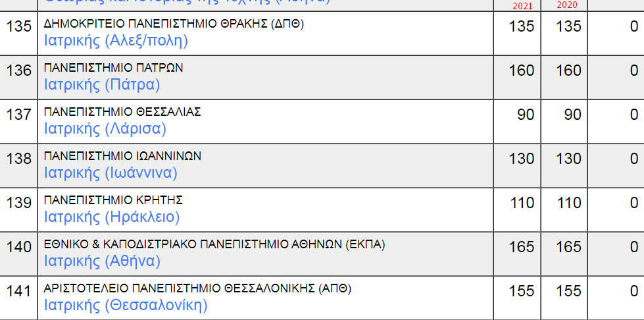
Task: Click the ΠΑΝΕΠΙΣΤΗΜΙΟ ΠΑΤΡΩΝ university name
Action: coord(113,68)
